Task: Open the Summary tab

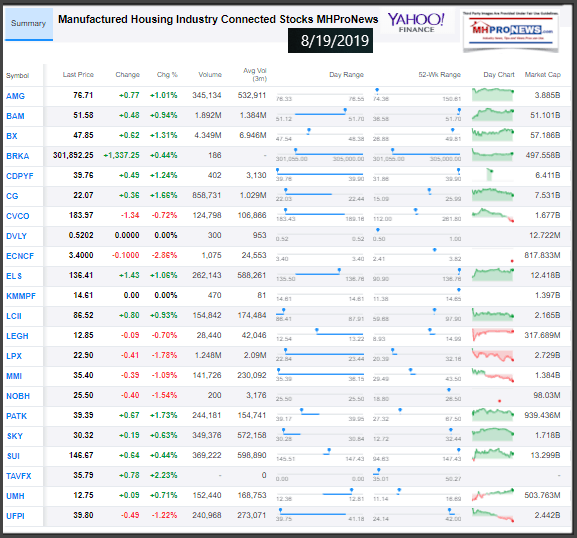Action: tap(28, 24)
